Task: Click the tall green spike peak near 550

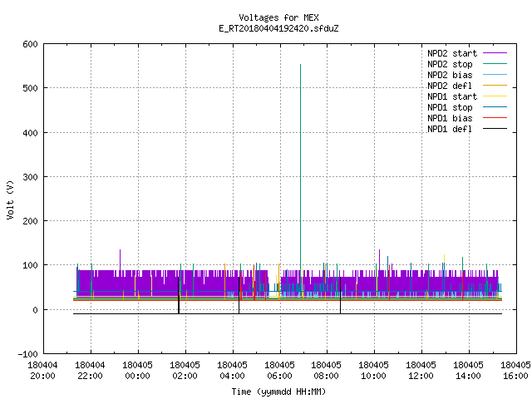Action: tap(300, 65)
